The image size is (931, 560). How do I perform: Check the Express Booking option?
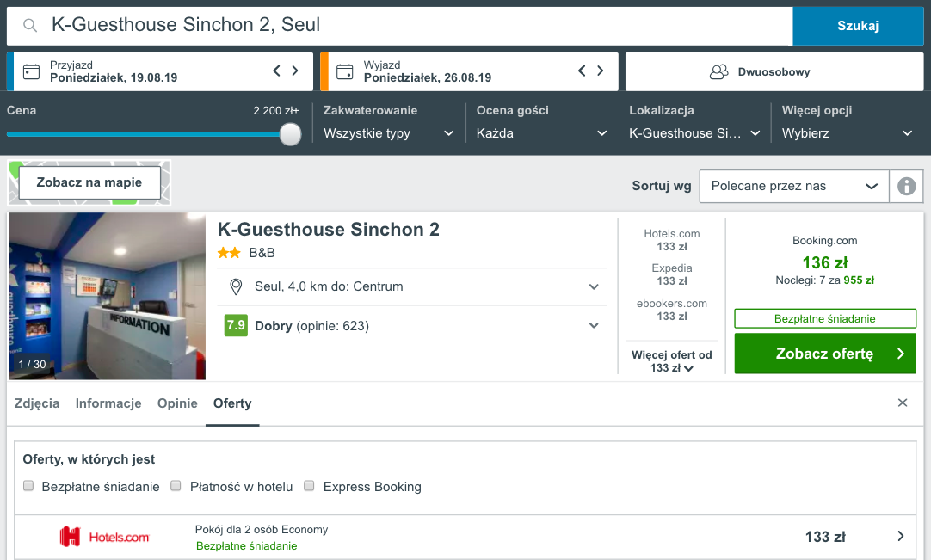[x=309, y=486]
